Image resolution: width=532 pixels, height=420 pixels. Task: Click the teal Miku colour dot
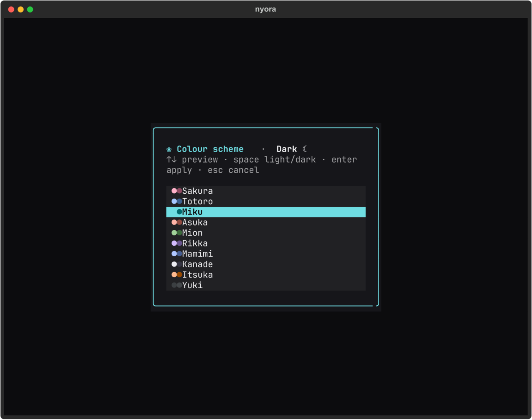pyautogui.click(x=179, y=212)
